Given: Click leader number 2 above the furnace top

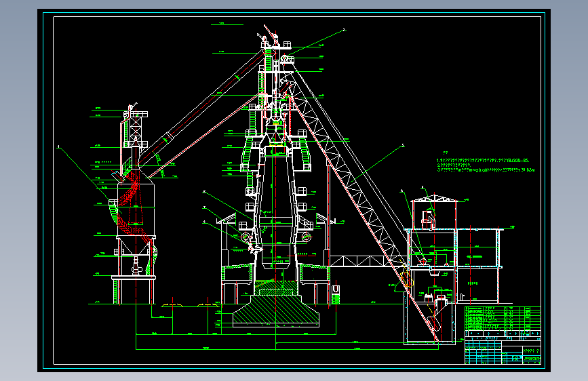Looking at the screenshot, I should (x=344, y=30).
